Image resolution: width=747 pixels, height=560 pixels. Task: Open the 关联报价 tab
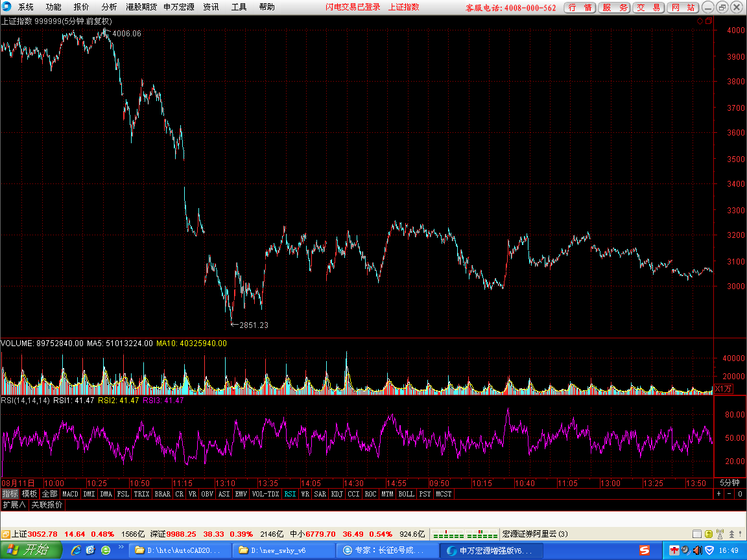(47, 504)
